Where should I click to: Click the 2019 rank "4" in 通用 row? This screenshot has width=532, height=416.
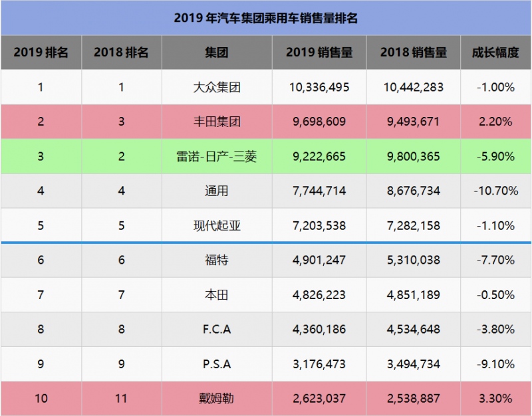(x=41, y=191)
